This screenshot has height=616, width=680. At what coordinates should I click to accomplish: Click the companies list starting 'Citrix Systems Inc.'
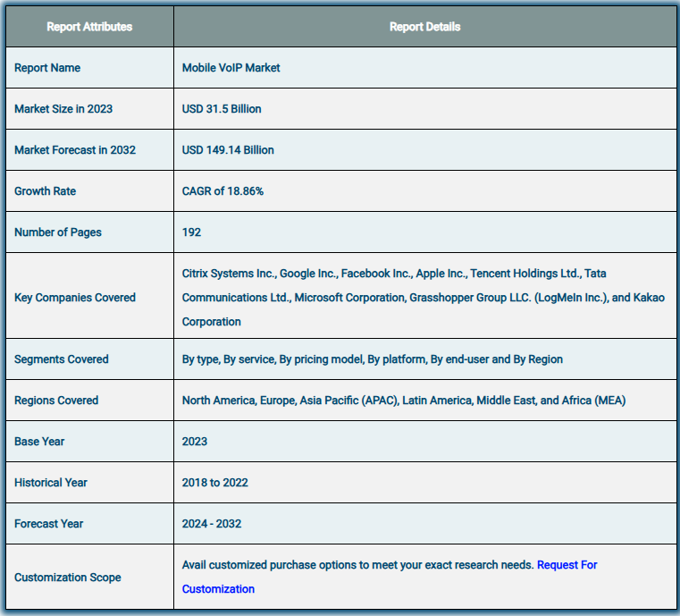(x=424, y=298)
